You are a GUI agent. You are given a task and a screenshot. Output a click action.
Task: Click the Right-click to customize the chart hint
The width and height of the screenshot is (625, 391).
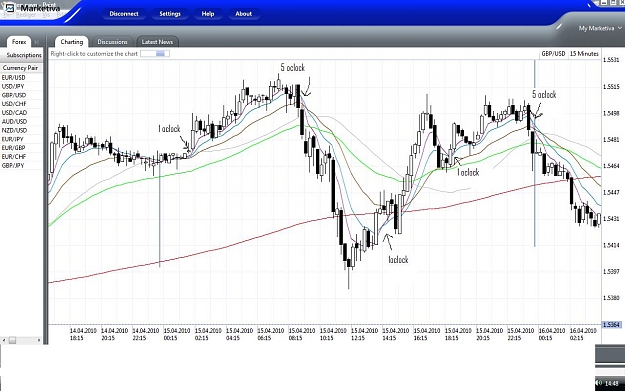pyautogui.click(x=94, y=53)
